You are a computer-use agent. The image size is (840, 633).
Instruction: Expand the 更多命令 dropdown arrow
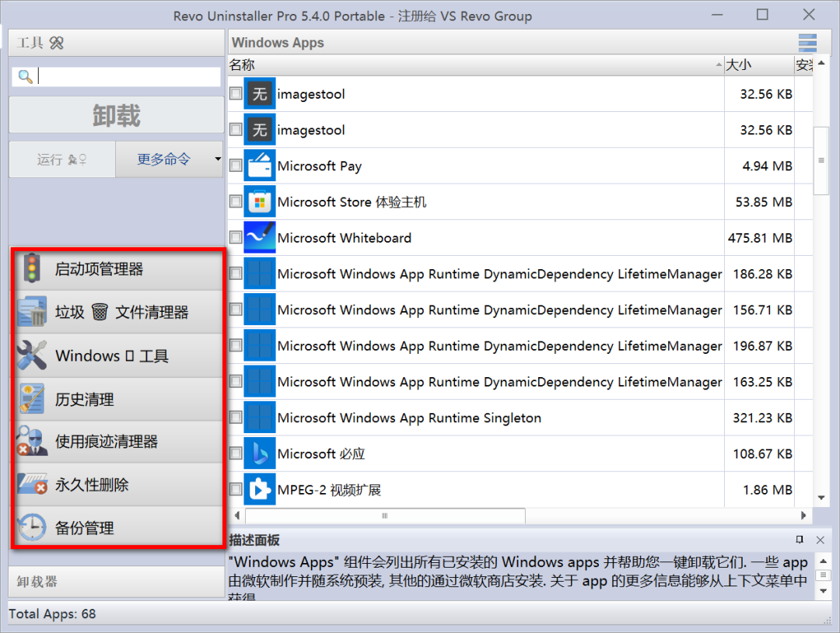(x=218, y=159)
